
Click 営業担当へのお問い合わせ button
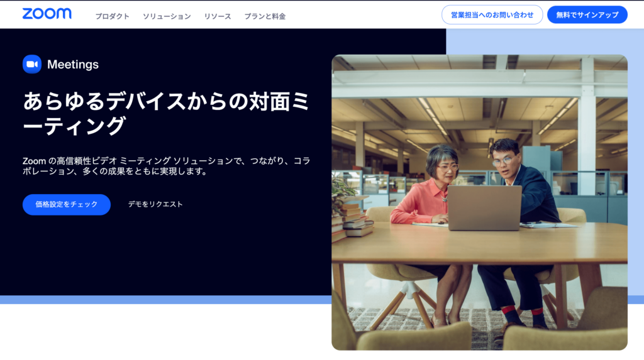[492, 15]
